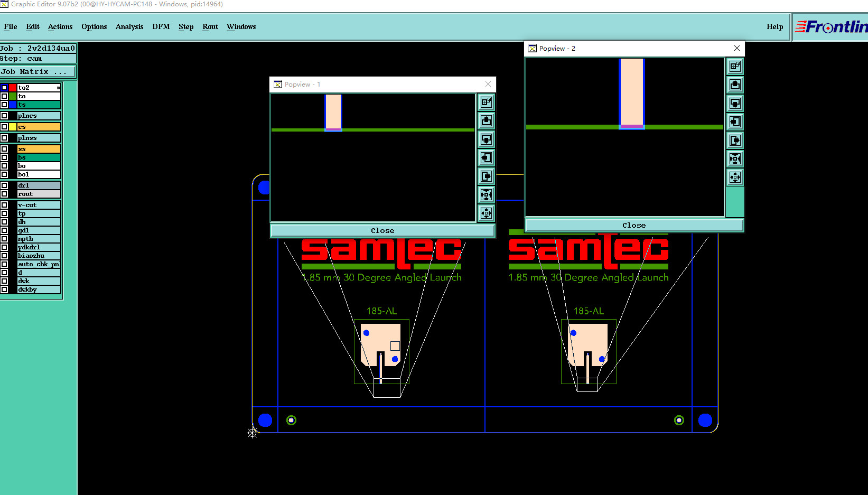
Task: Pan down in Popview 1
Action: click(x=486, y=139)
